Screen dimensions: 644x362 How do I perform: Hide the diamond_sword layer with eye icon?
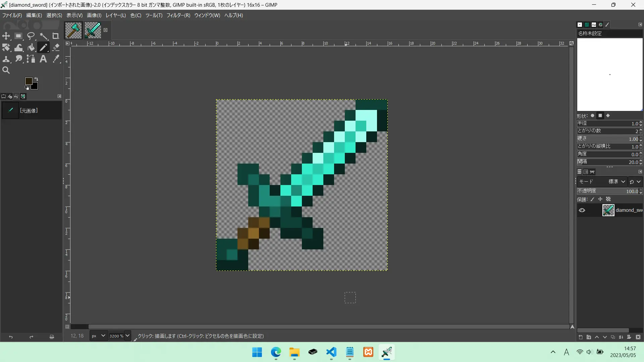pyautogui.click(x=582, y=210)
